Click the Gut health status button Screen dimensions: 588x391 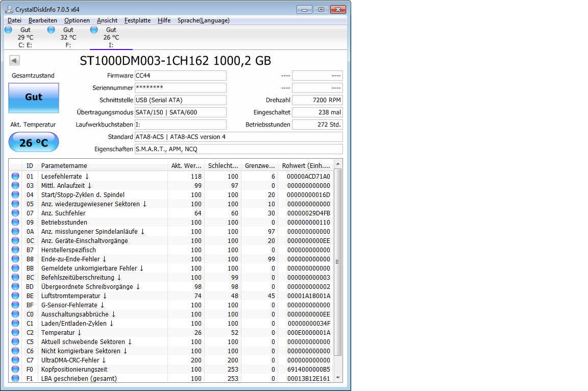coord(34,97)
